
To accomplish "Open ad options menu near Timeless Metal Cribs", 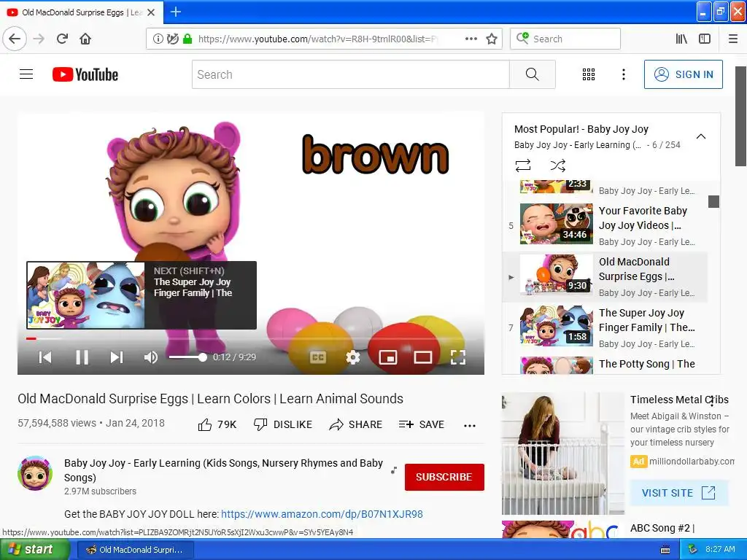I will (x=712, y=401).
